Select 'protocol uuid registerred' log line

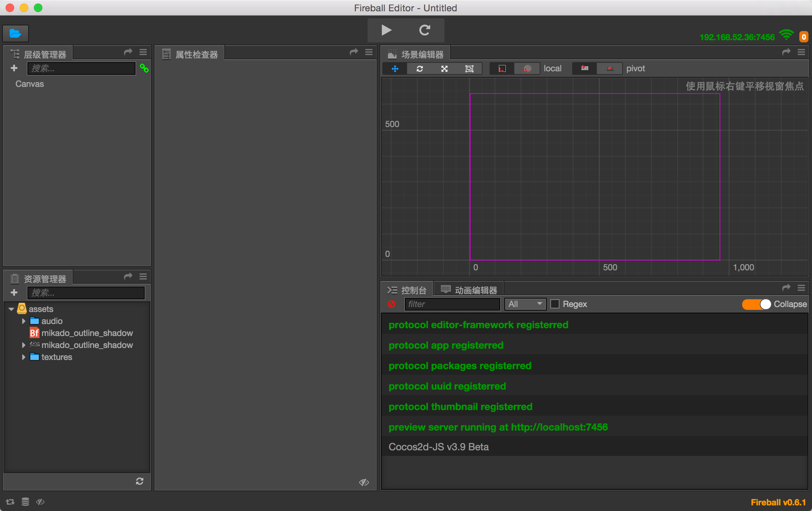point(595,386)
